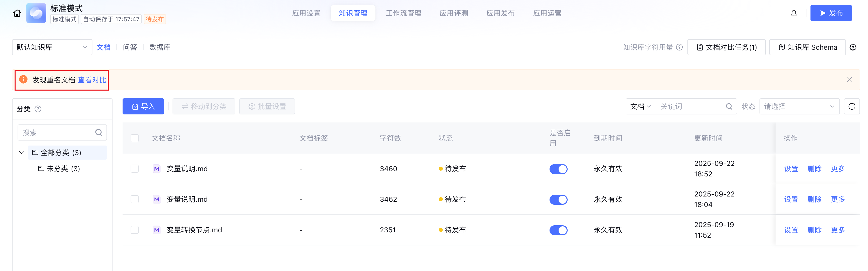
Task: Click help icon next to 分类
Action: coord(38,109)
